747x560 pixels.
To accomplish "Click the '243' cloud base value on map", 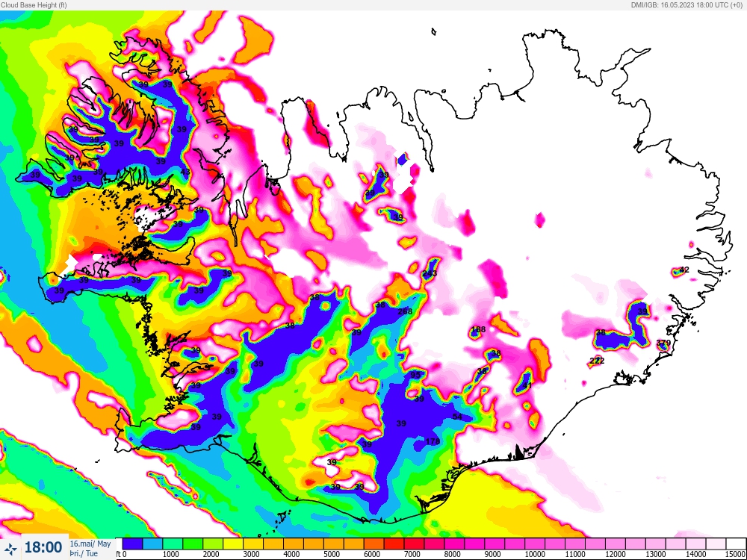I will [x=430, y=273].
